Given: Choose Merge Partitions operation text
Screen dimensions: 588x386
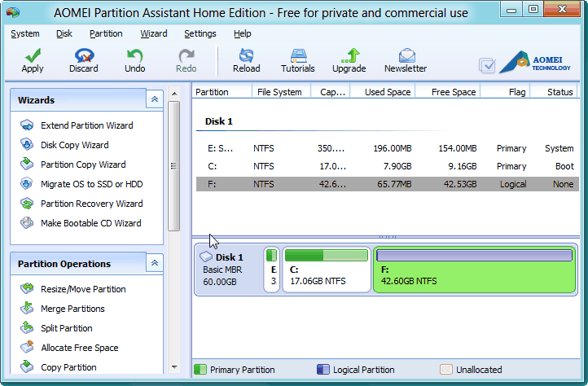Looking at the screenshot, I should click(x=72, y=309).
